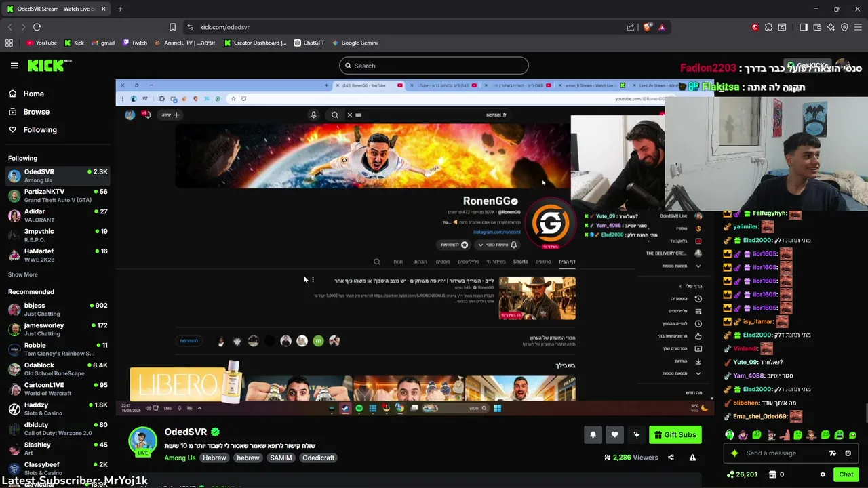The image size is (868, 488).
Task: Click the sparkle button beside Gift Subs
Action: click(636, 435)
